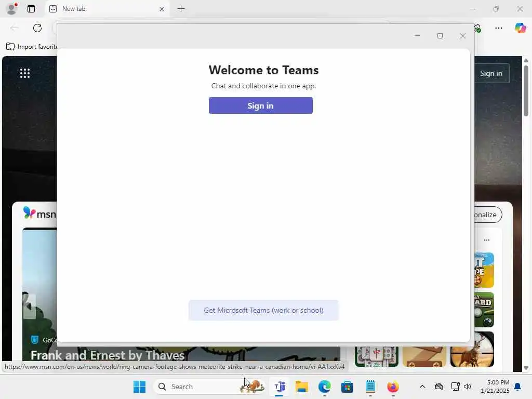Open Edge Settings and more menu
The height and width of the screenshot is (399, 532).
499,28
